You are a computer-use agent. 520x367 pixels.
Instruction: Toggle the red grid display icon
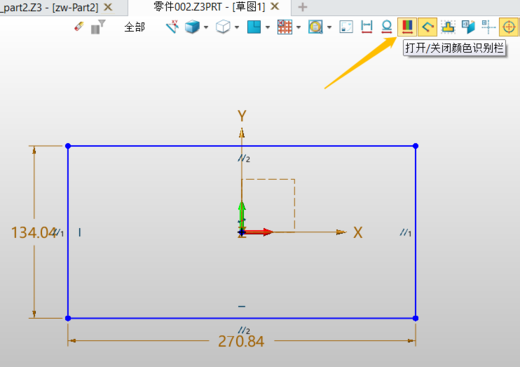click(x=285, y=27)
